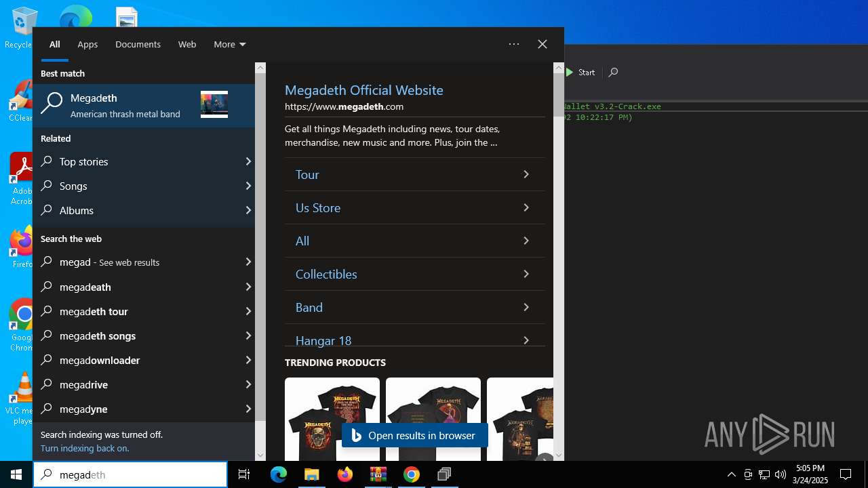Image resolution: width=868 pixels, height=488 pixels.
Task: Click Open results in browser button
Action: [x=415, y=435]
